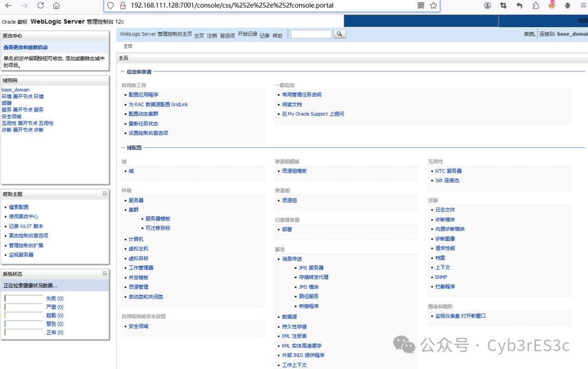Open the browser home page icon
The width and height of the screenshot is (588, 369).
point(56,5)
